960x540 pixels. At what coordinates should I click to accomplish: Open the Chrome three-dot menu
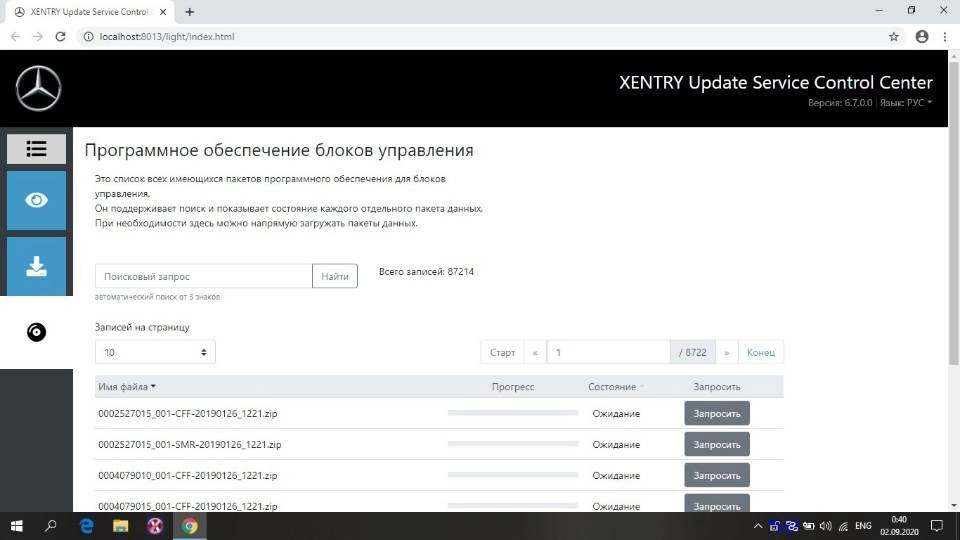[945, 37]
